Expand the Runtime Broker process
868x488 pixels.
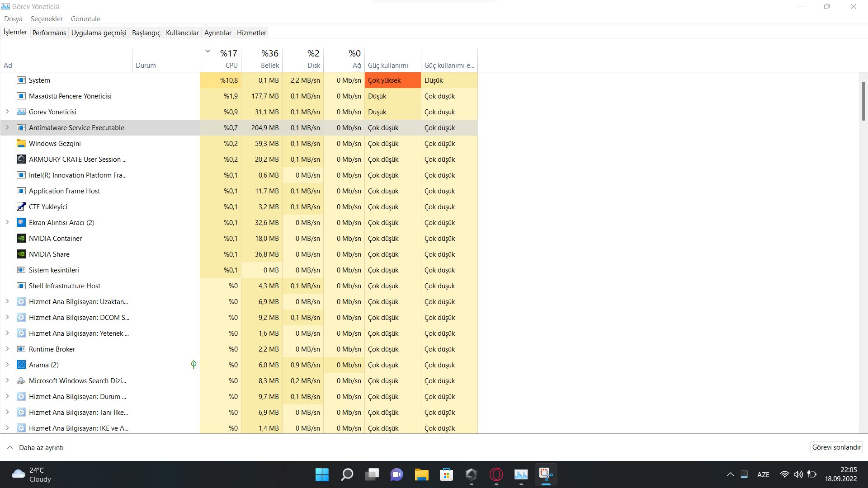tap(7, 349)
